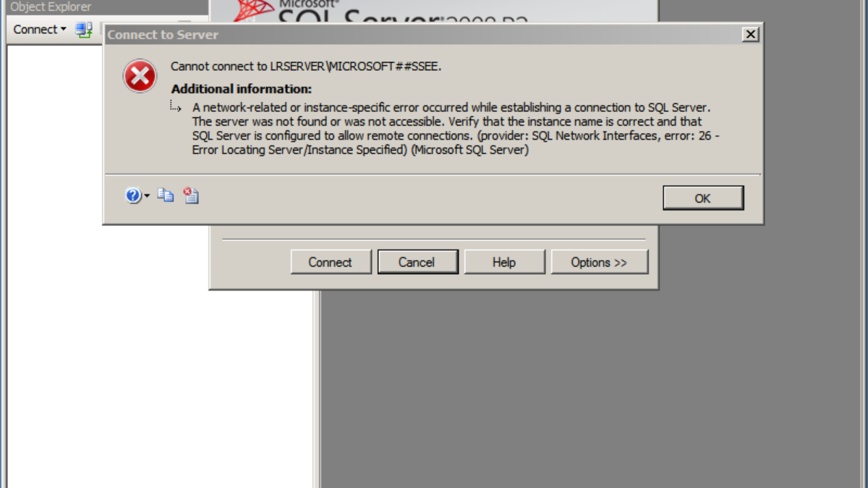Image resolution: width=868 pixels, height=488 pixels.
Task: Expand the help icon dropdown arrow
Action: click(147, 196)
